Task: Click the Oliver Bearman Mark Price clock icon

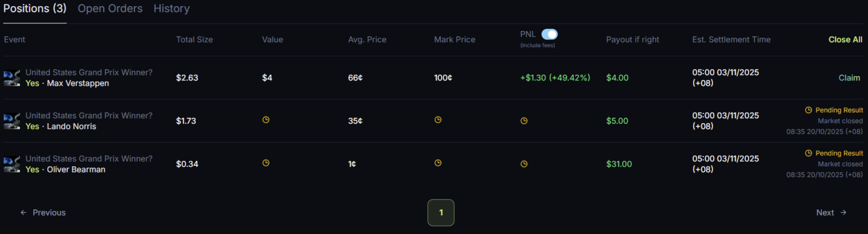Action: click(438, 163)
